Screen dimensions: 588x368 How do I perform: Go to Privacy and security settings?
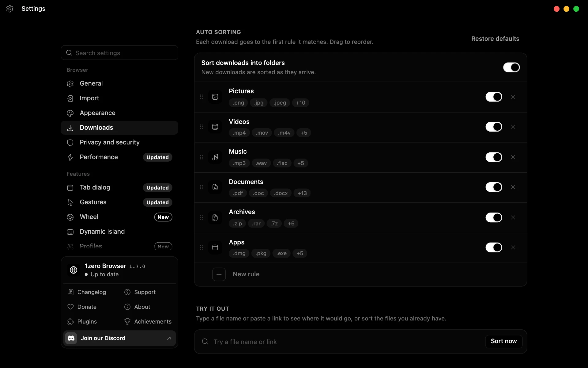point(119,142)
